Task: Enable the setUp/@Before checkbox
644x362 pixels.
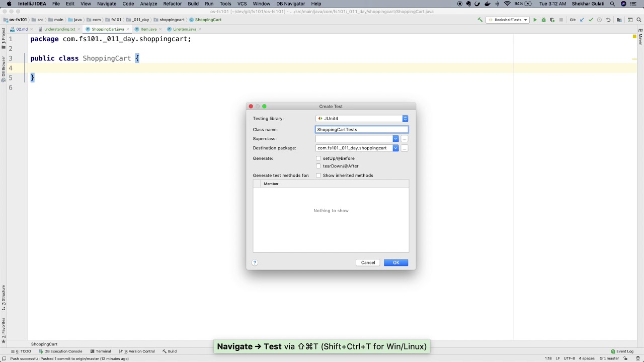Action: coord(318,158)
